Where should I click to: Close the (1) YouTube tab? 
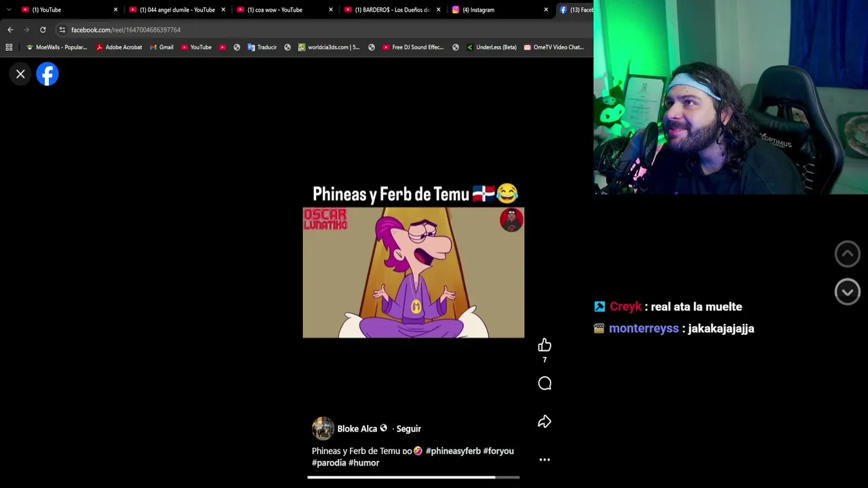(115, 9)
